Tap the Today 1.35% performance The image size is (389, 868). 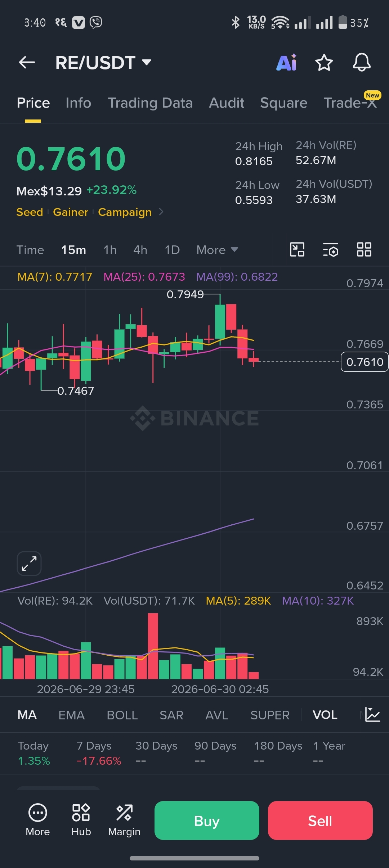click(x=34, y=753)
